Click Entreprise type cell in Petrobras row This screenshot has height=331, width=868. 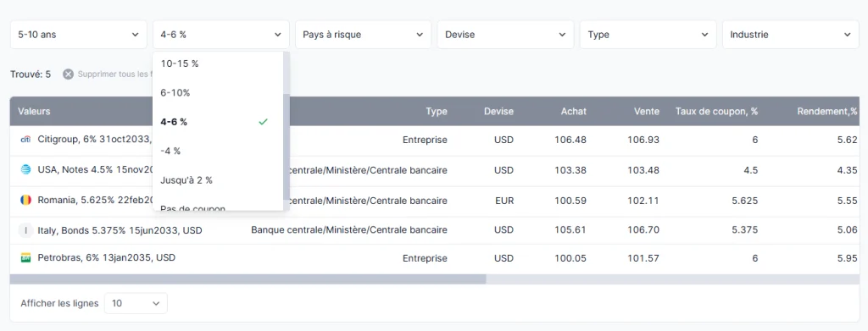pos(425,258)
